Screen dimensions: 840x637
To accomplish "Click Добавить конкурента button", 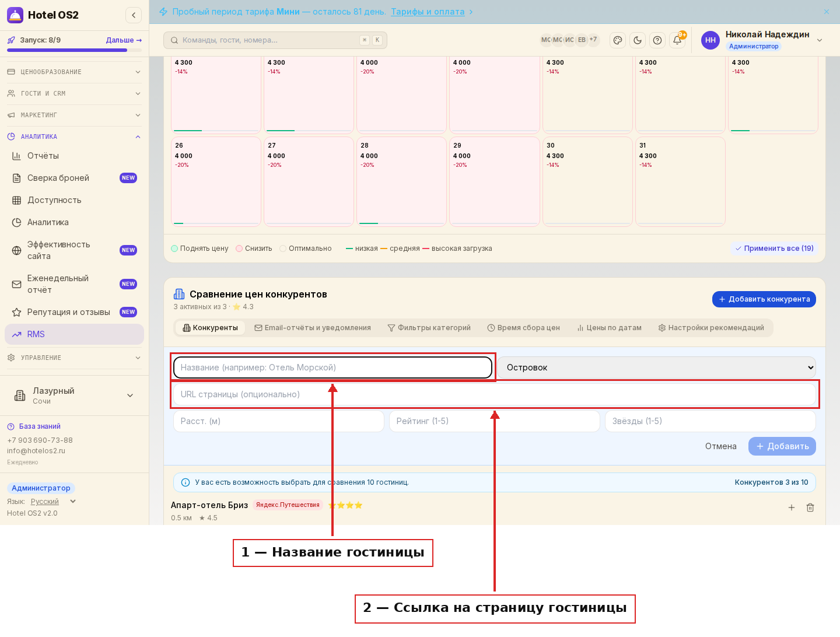I will click(x=764, y=299).
